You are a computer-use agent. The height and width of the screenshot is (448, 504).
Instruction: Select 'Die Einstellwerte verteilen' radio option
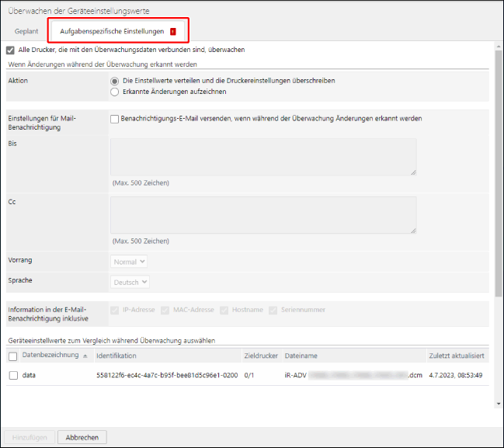(x=115, y=81)
